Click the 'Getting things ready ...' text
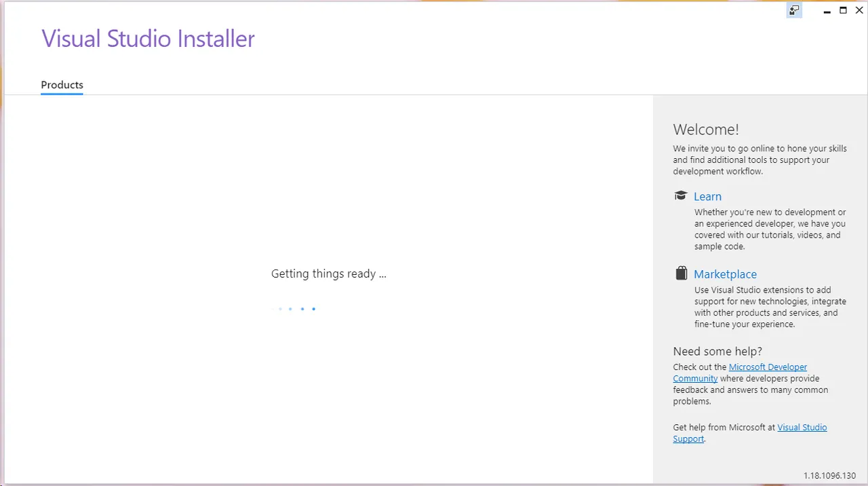The width and height of the screenshot is (868, 486). (329, 274)
